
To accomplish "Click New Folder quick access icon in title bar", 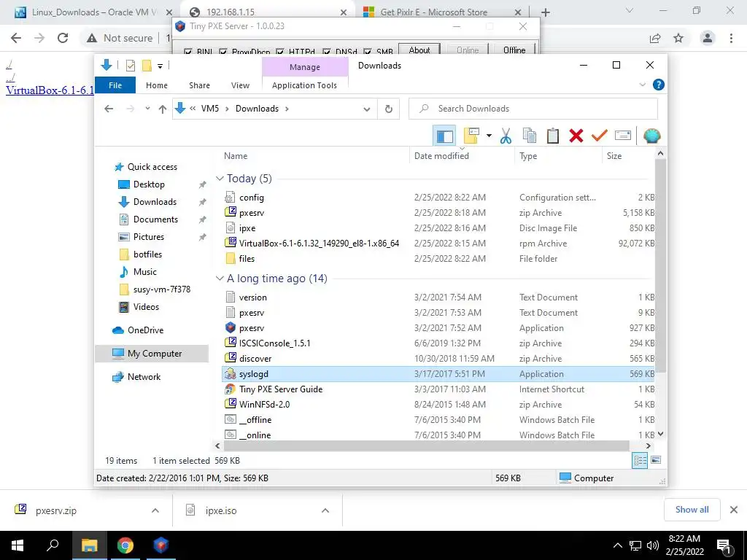I will 147,66.
